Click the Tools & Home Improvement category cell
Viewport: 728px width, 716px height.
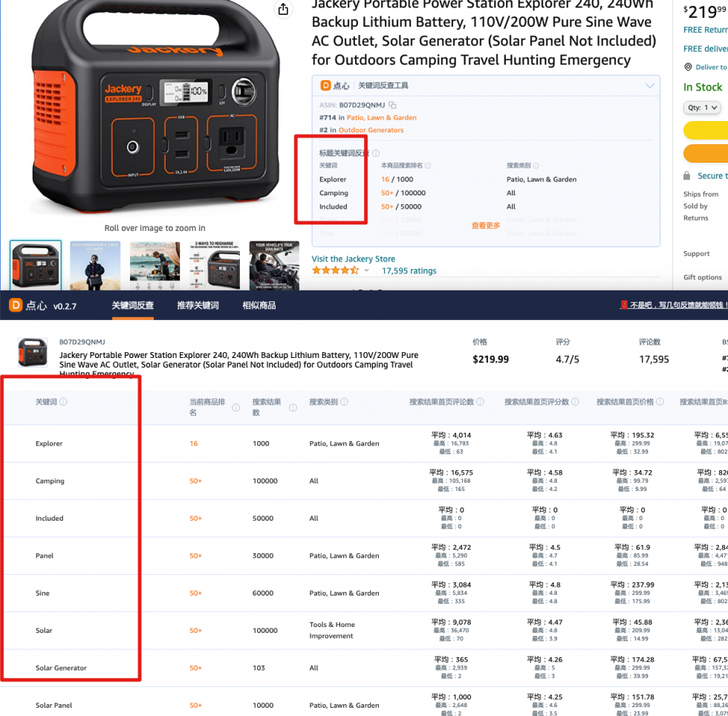pos(332,630)
